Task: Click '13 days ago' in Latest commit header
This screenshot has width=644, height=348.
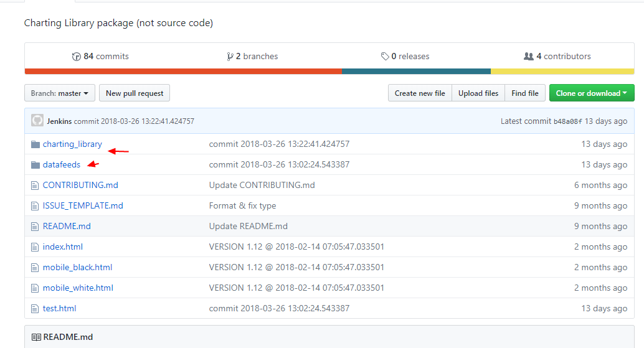Action: 606,121
